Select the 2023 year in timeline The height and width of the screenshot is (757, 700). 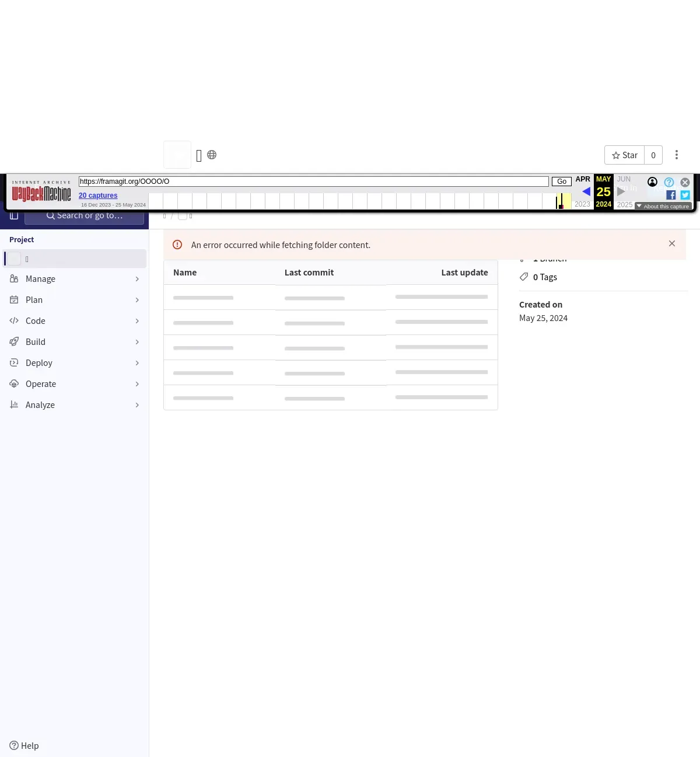click(x=582, y=204)
